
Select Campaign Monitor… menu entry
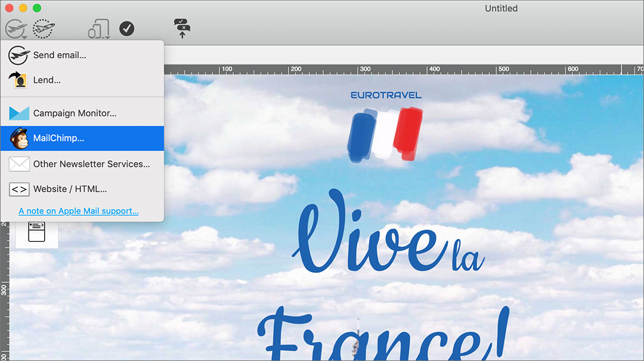82,113
